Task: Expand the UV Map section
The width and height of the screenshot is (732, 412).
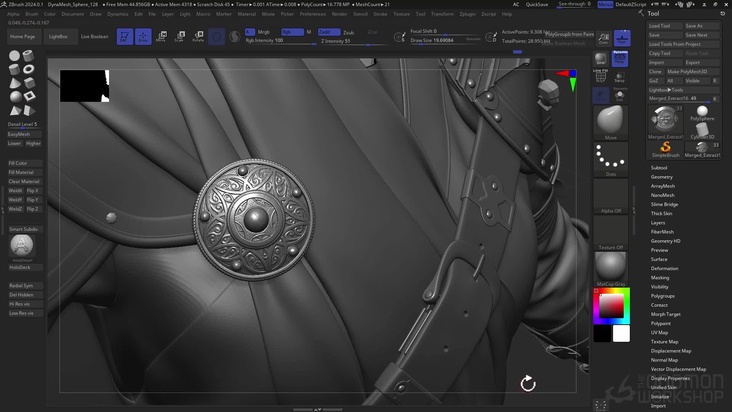Action: click(x=659, y=333)
